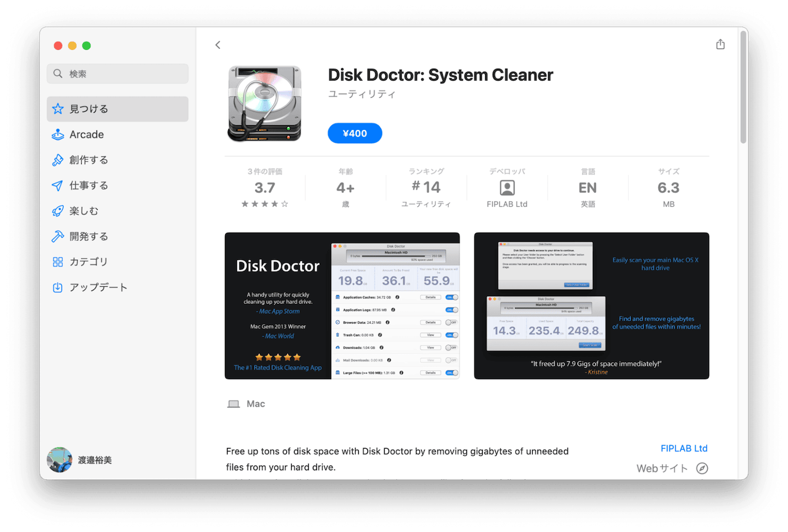Click the green zoom window button
788x532 pixels.
click(86, 46)
